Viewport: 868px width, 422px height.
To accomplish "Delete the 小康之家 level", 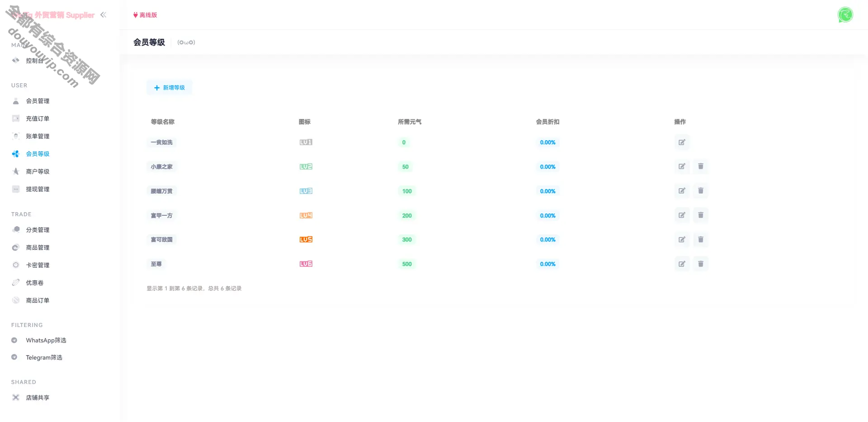I will (x=701, y=166).
